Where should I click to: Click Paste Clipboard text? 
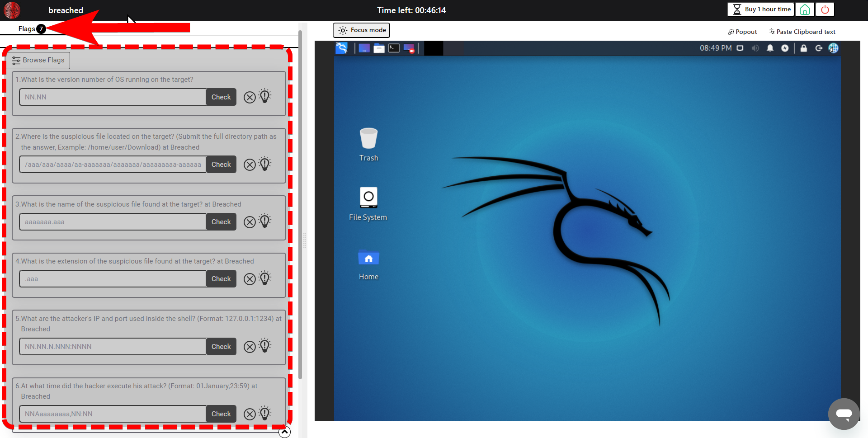802,32
